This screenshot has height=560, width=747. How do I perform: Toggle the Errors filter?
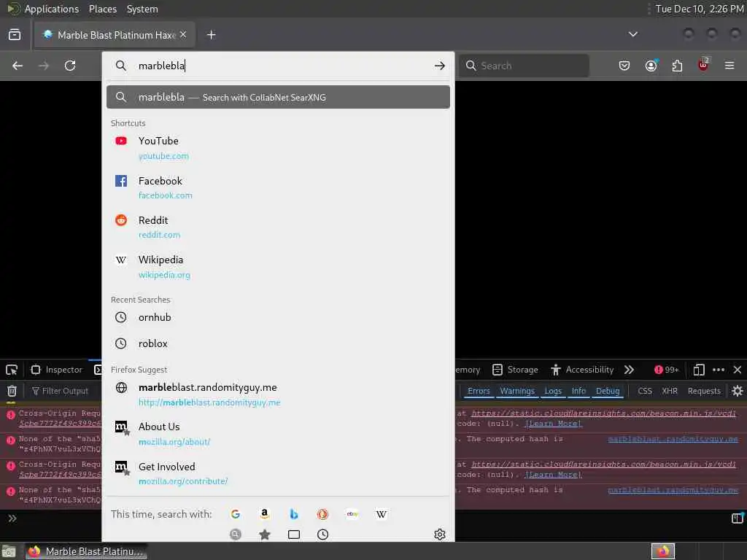[479, 391]
